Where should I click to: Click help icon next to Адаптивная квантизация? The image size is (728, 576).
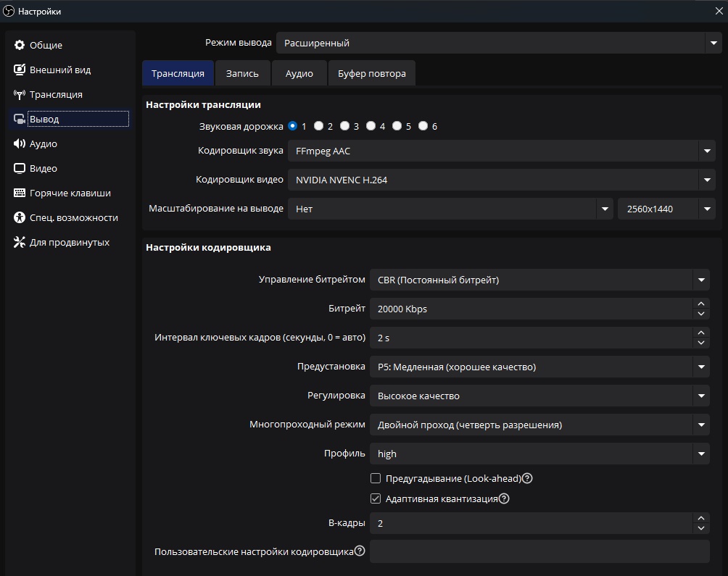click(x=504, y=498)
